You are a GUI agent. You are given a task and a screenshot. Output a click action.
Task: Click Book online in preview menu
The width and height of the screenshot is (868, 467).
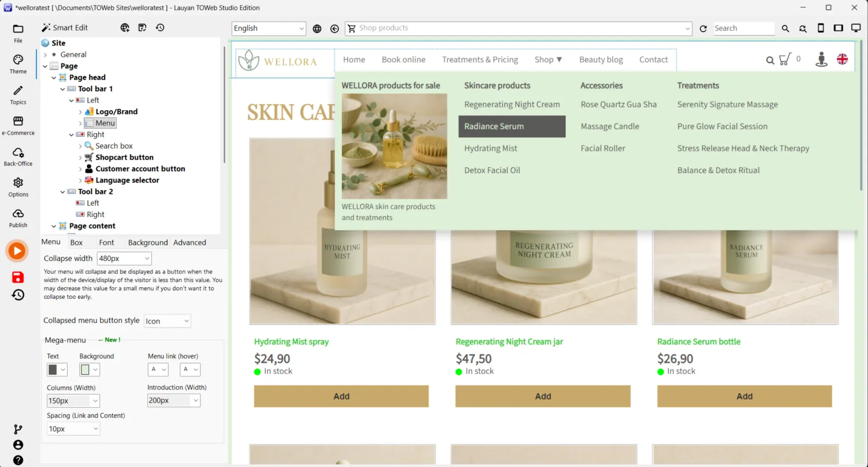(404, 60)
